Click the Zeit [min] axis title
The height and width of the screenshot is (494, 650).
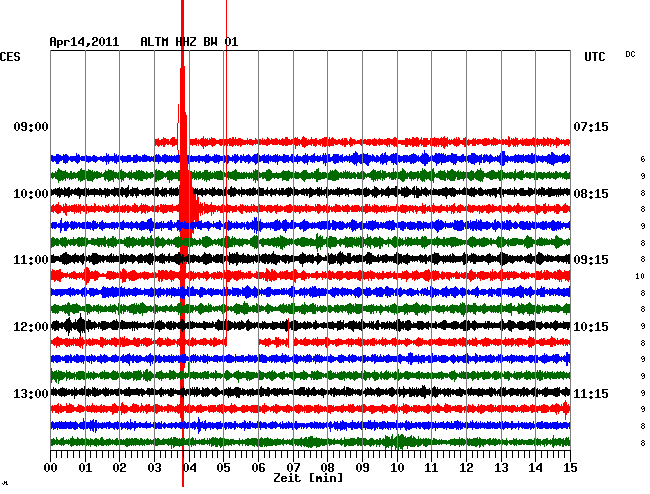308,478
